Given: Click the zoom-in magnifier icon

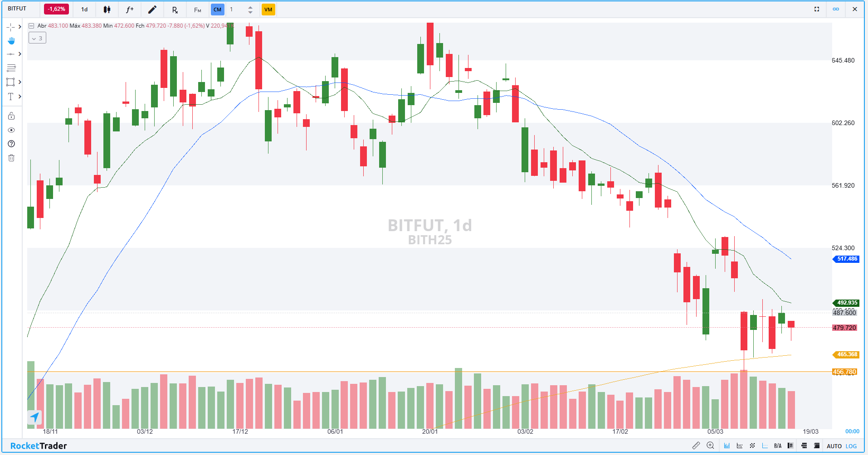Looking at the screenshot, I should click(x=711, y=446).
